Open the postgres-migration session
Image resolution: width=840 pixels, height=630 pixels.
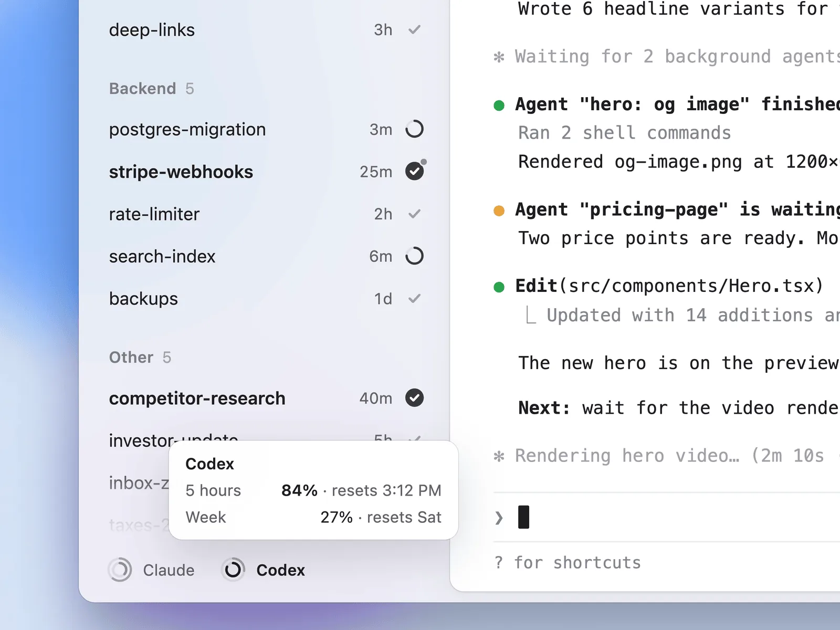pyautogui.click(x=266, y=129)
